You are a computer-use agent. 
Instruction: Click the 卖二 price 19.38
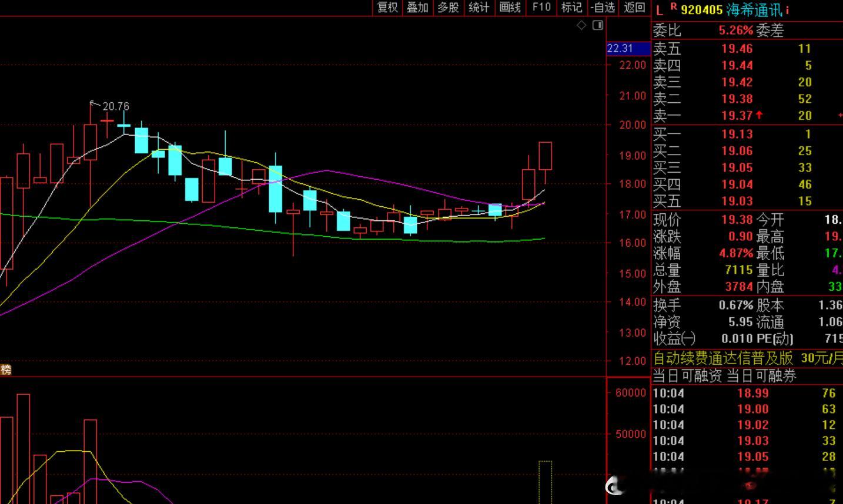(x=737, y=99)
